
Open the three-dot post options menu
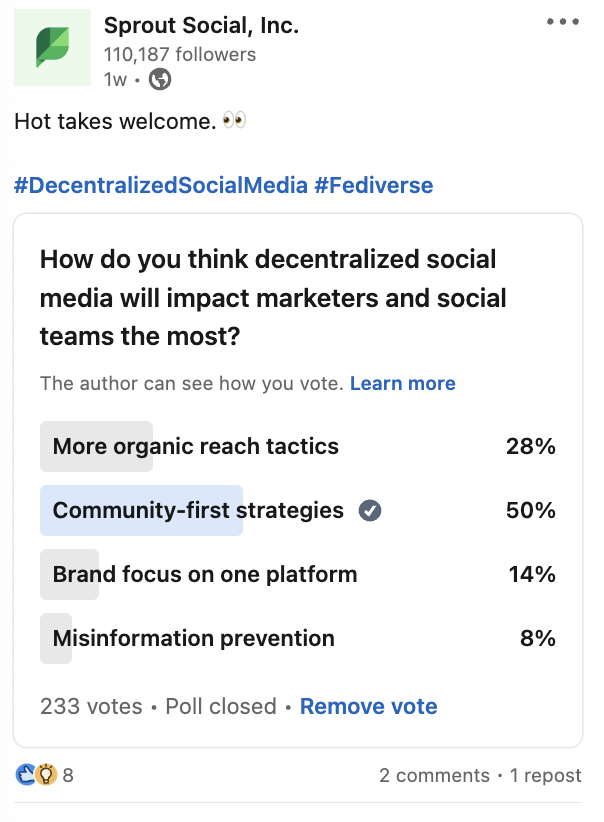pyautogui.click(x=563, y=21)
